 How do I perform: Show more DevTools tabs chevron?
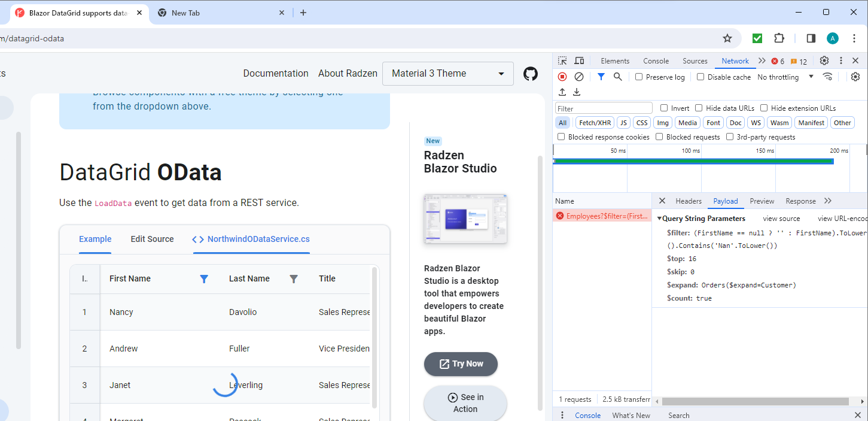click(x=762, y=60)
